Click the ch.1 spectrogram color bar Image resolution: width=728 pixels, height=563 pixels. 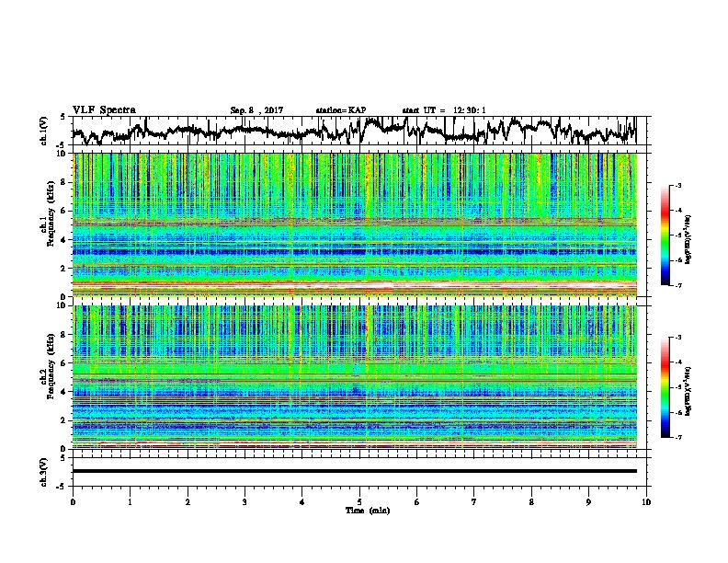click(665, 236)
